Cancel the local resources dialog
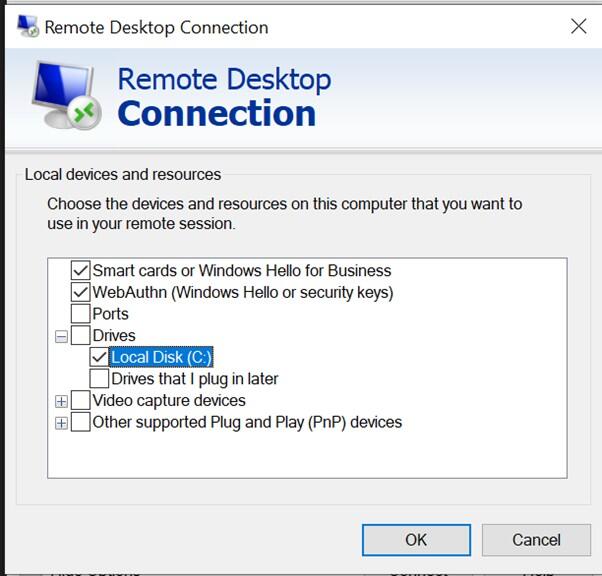The image size is (602, 576). pos(536,540)
